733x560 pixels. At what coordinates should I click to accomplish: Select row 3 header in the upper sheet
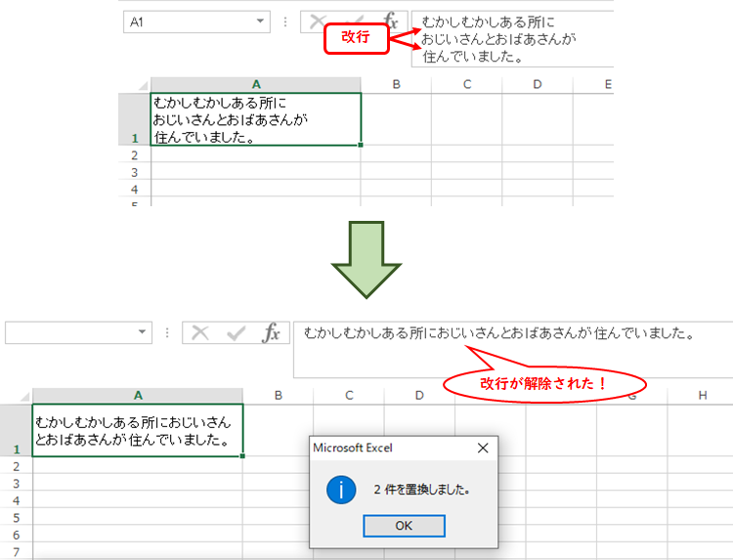(x=135, y=171)
